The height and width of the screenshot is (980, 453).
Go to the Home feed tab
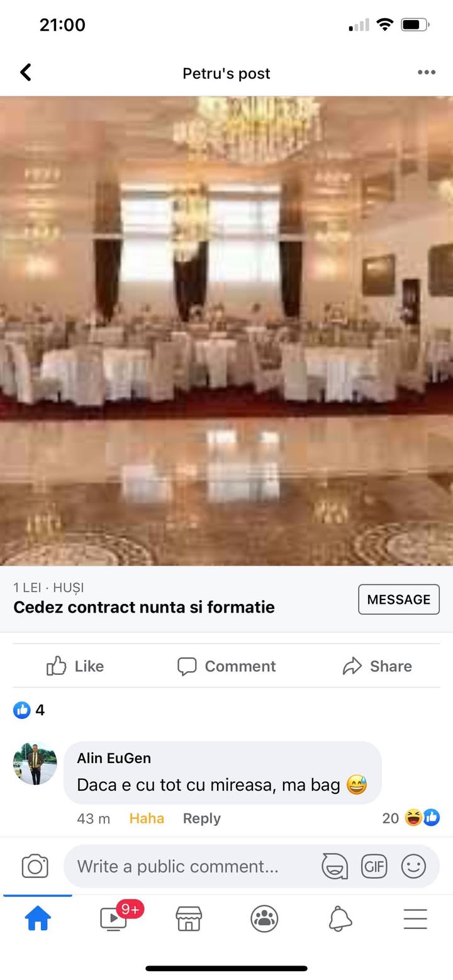pos(38,920)
